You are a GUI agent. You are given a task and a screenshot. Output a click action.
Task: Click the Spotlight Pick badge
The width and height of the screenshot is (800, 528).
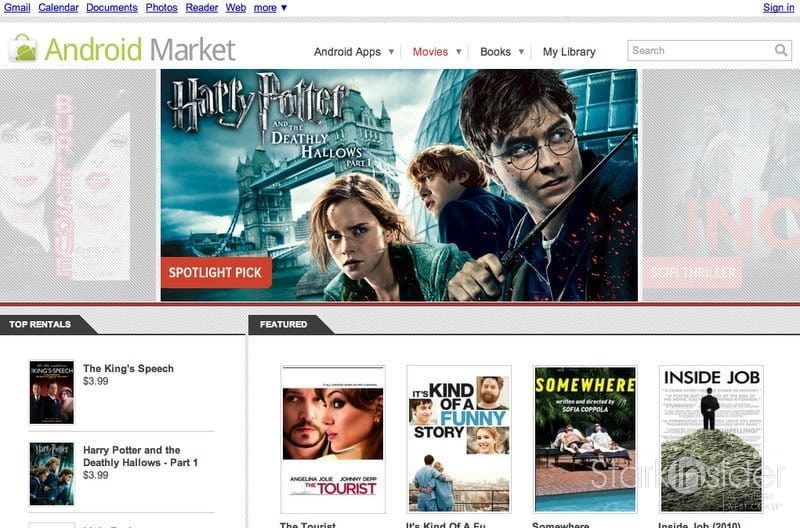tap(215, 273)
